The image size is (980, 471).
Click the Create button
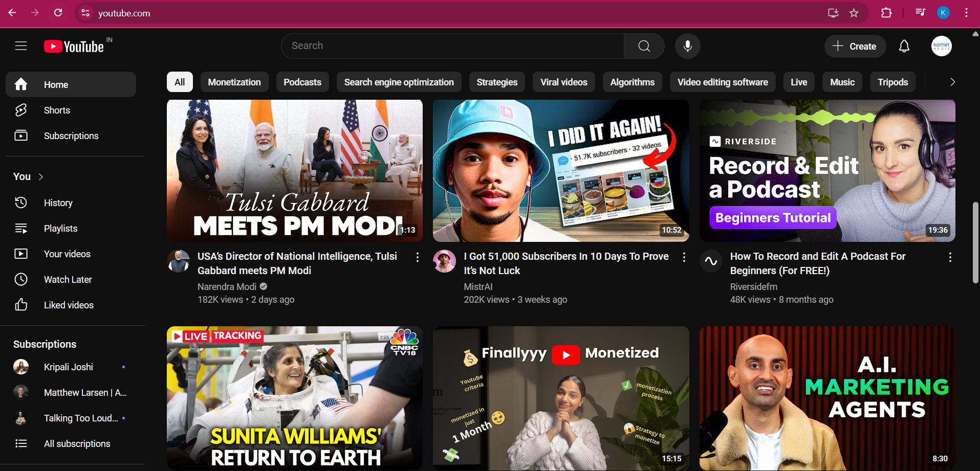[855, 46]
